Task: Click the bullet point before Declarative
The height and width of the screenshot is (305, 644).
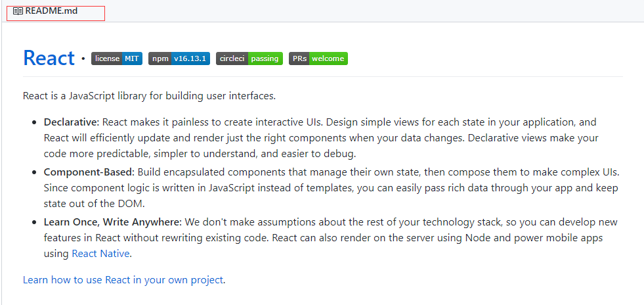Action: point(34,122)
